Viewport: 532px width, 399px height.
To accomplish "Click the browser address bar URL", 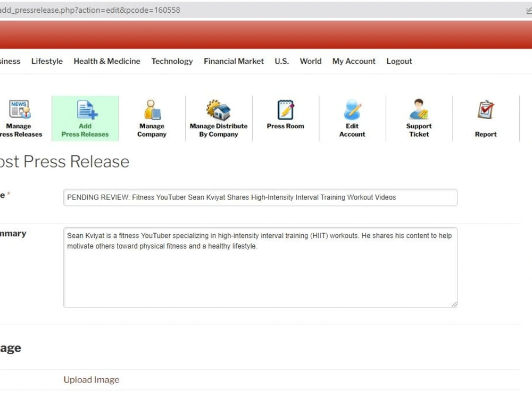I will (x=90, y=10).
